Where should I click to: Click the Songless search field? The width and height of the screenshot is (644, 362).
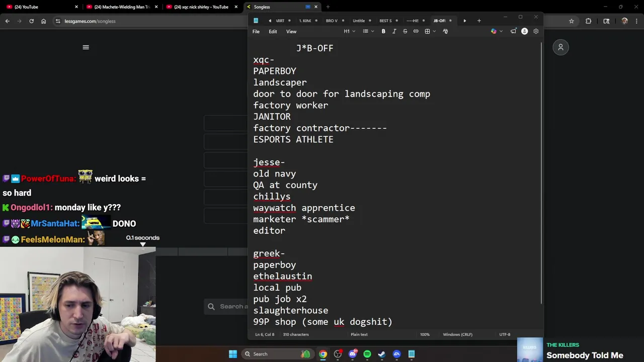(x=226, y=306)
